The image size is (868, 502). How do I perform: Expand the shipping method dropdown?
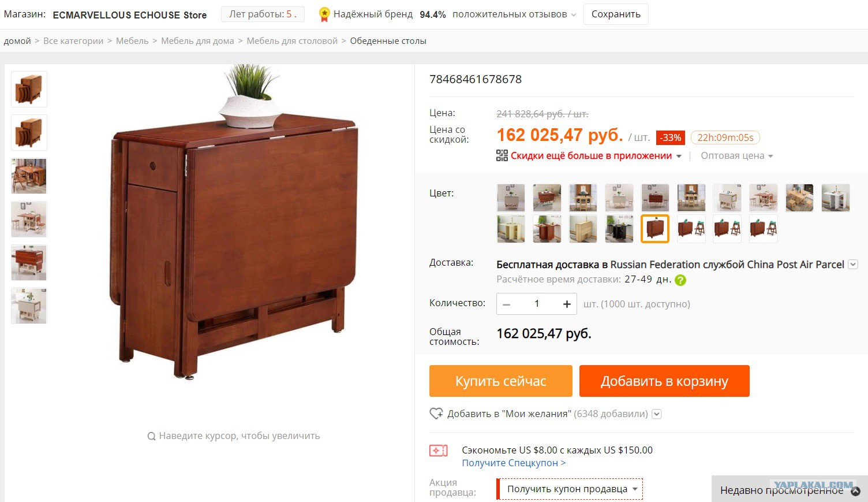853,264
